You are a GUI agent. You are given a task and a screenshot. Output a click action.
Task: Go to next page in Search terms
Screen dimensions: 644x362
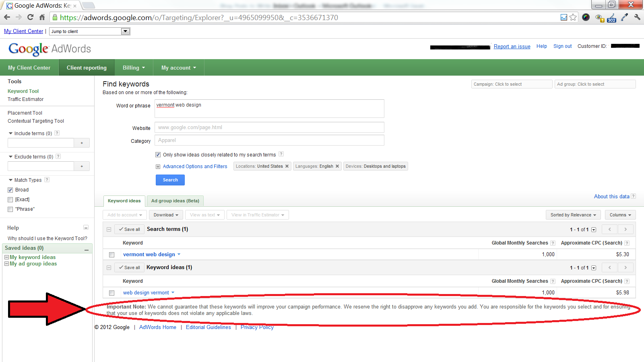click(x=625, y=229)
